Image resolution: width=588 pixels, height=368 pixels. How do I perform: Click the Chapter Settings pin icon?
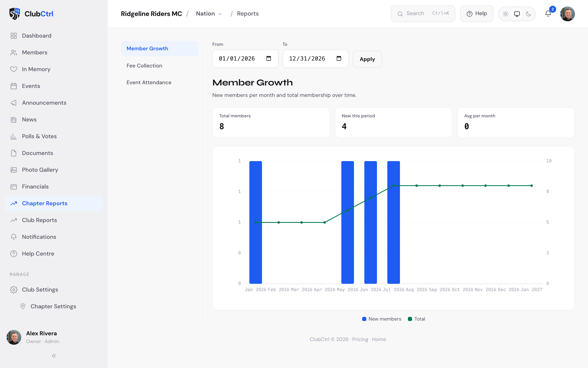coord(23,306)
